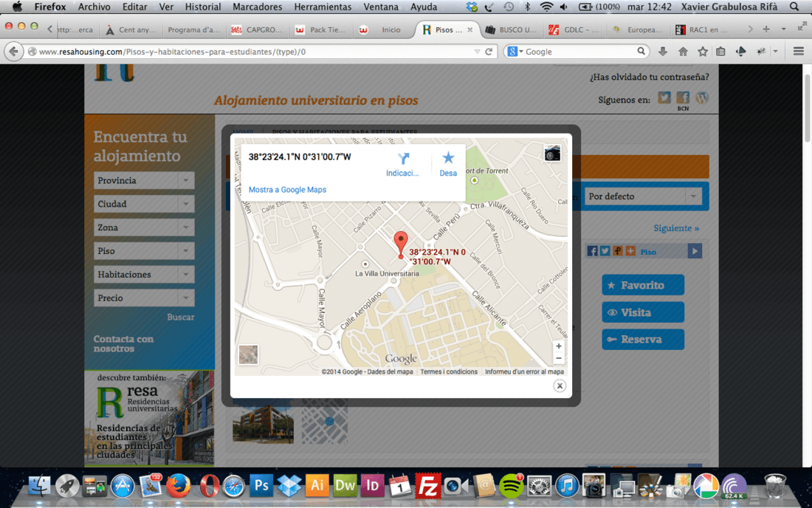Viewport: 812px width, 508px height.
Task: Open Mostra a Google Maps link
Action: click(287, 190)
